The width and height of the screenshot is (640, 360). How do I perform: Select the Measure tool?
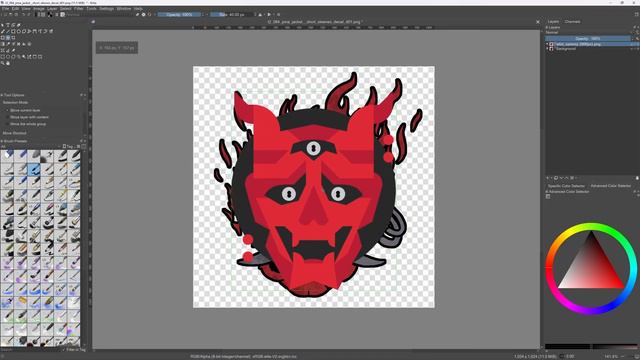coord(8,50)
